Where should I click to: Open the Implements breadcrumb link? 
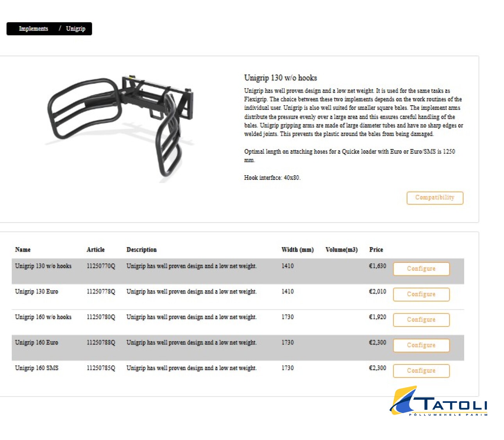(33, 29)
